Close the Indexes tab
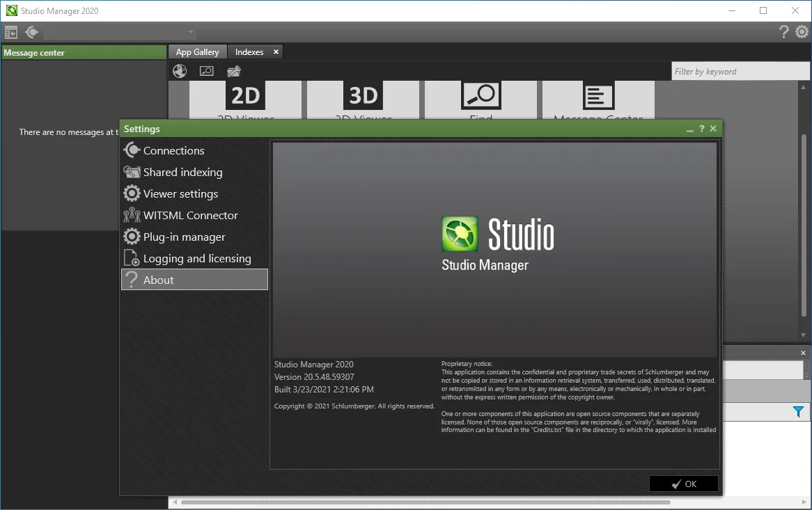This screenshot has height=510, width=812. point(276,51)
